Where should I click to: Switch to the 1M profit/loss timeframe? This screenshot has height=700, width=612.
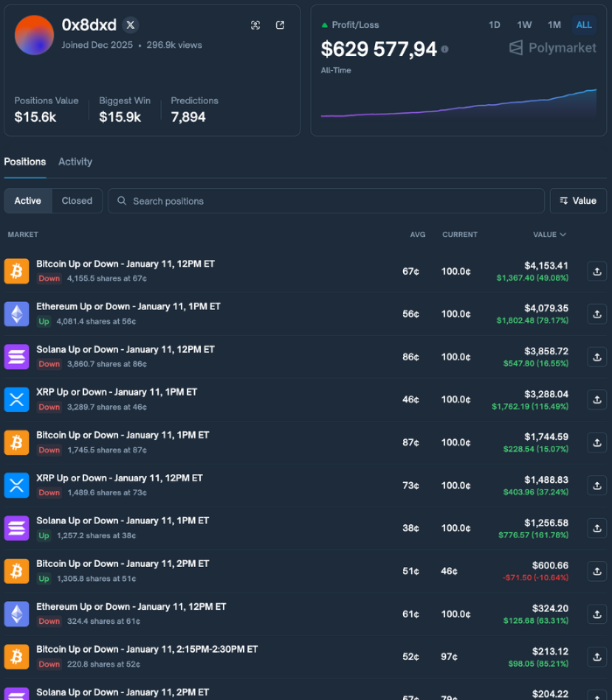[x=554, y=25]
